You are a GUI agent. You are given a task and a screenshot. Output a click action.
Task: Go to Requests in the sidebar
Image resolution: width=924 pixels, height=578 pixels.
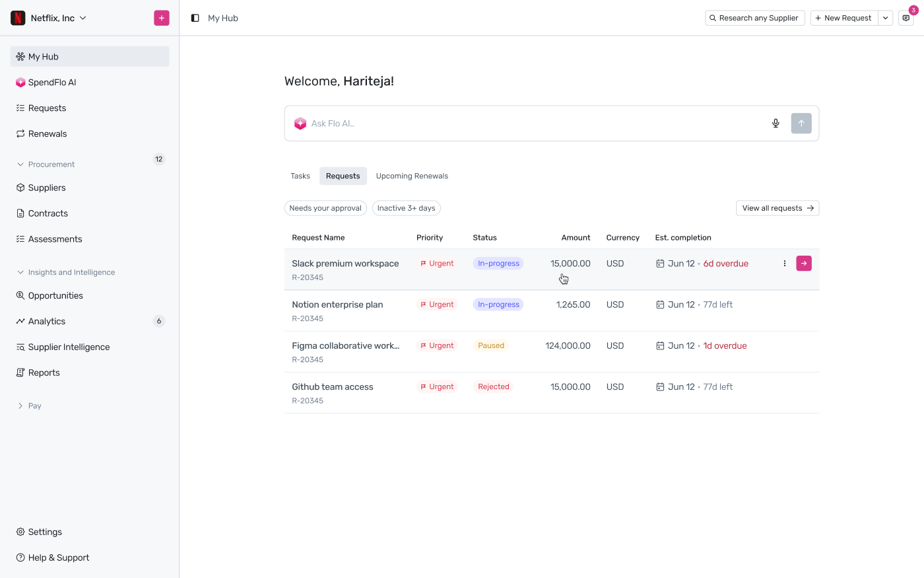click(x=90, y=108)
